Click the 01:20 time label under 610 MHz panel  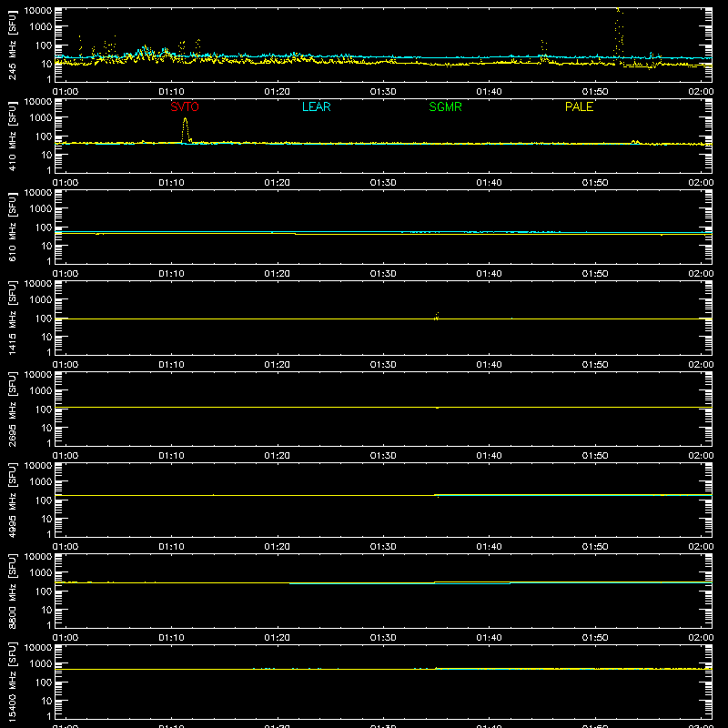click(x=278, y=274)
